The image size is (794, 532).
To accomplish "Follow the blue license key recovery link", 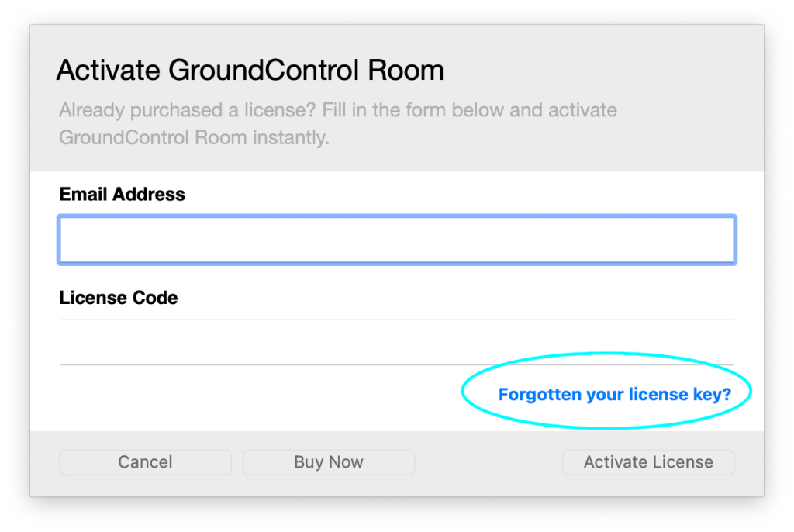I will click(x=615, y=394).
